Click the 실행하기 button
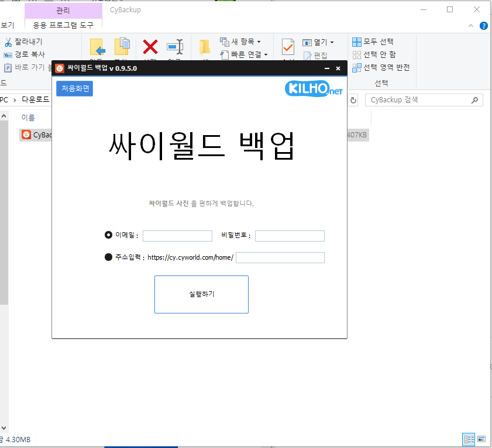Screen dimensions: 492x448 [x=201, y=294]
